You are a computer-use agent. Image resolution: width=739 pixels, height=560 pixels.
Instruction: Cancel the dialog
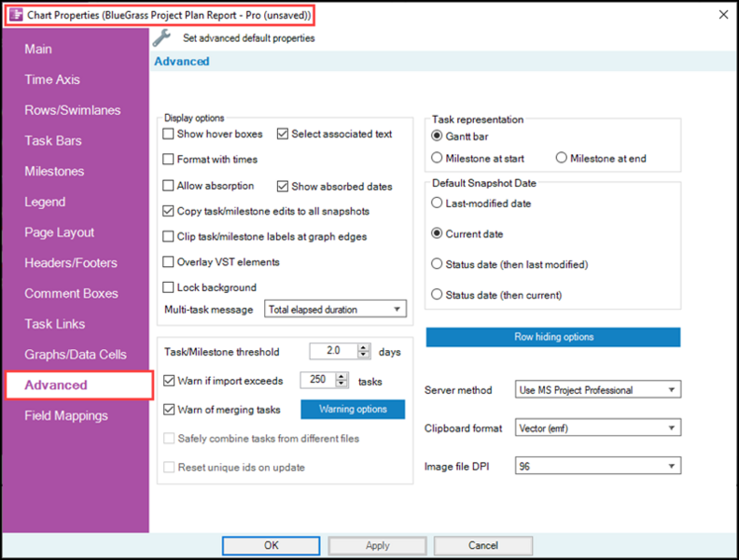click(x=483, y=545)
